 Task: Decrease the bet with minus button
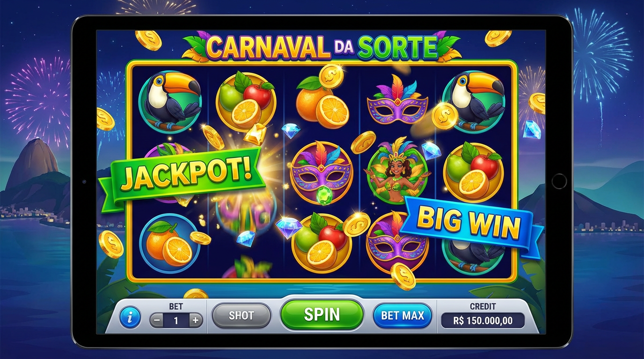(x=158, y=321)
